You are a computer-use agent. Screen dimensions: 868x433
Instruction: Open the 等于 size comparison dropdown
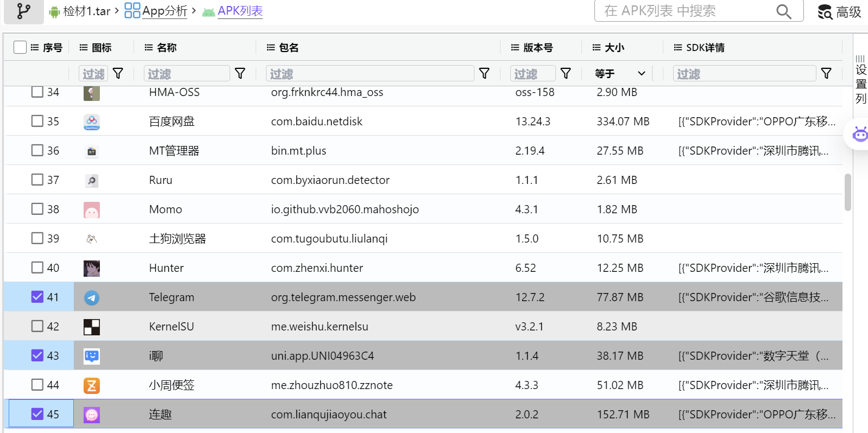click(x=621, y=73)
